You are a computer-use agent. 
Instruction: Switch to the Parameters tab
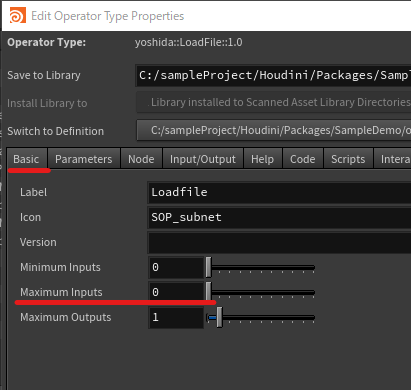tap(84, 159)
